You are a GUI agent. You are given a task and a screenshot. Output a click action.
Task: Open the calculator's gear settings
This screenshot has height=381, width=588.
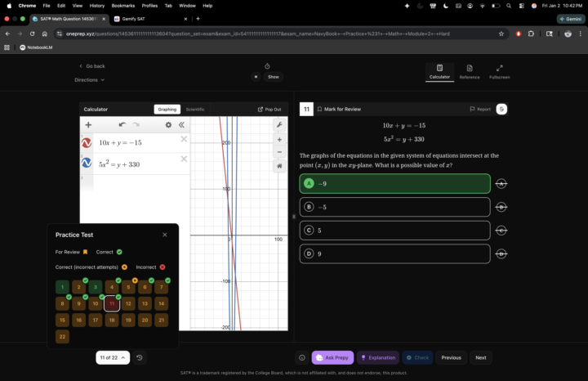[168, 125]
